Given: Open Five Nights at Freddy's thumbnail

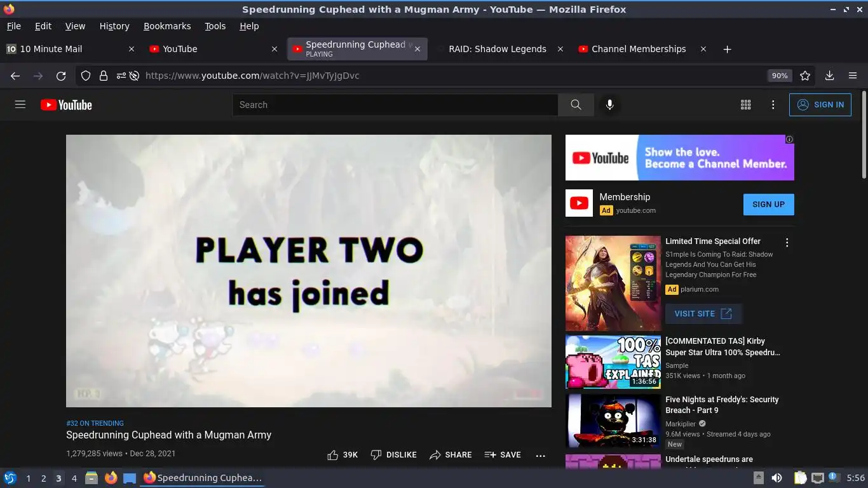Looking at the screenshot, I should [613, 421].
